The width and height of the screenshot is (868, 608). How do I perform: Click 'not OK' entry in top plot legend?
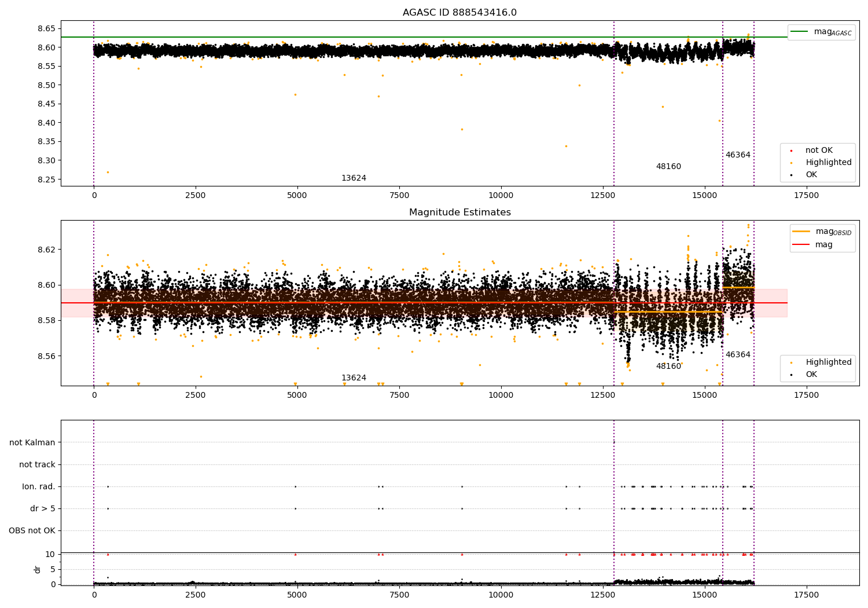coord(819,151)
